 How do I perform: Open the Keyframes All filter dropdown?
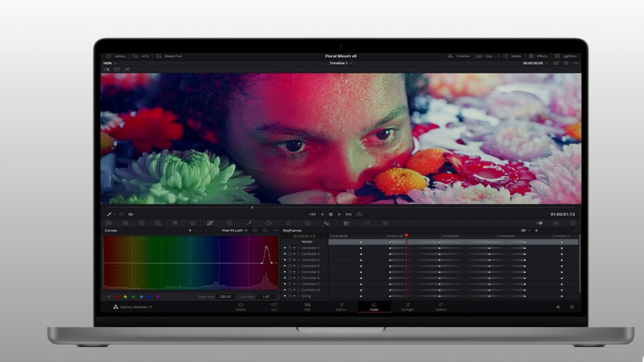[525, 231]
